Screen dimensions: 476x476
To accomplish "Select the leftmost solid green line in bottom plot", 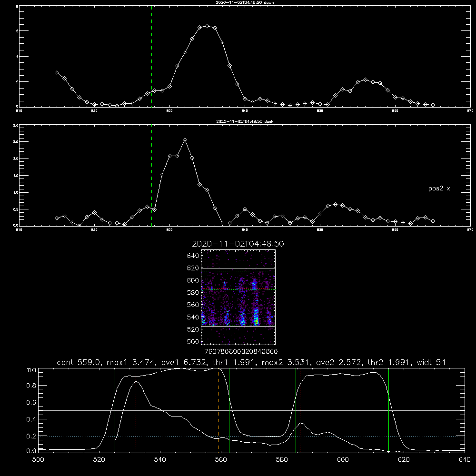I will [115, 410].
